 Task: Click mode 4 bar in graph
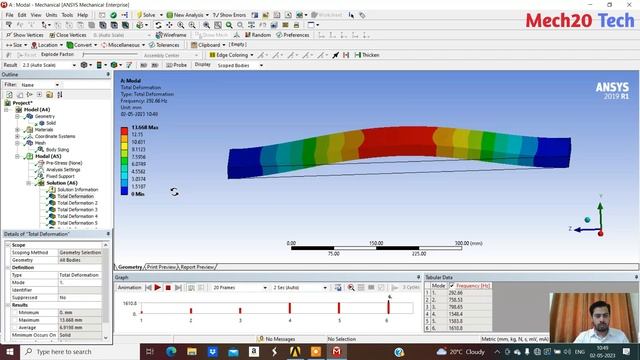290,308
